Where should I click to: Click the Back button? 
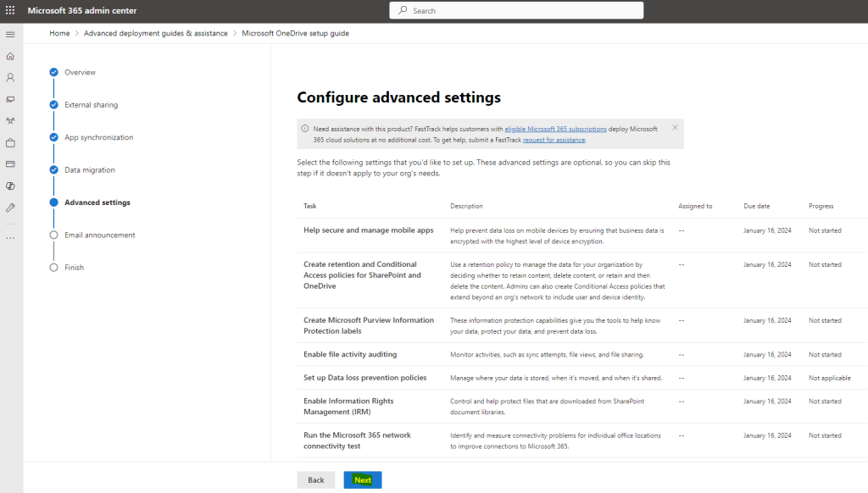(x=315, y=479)
